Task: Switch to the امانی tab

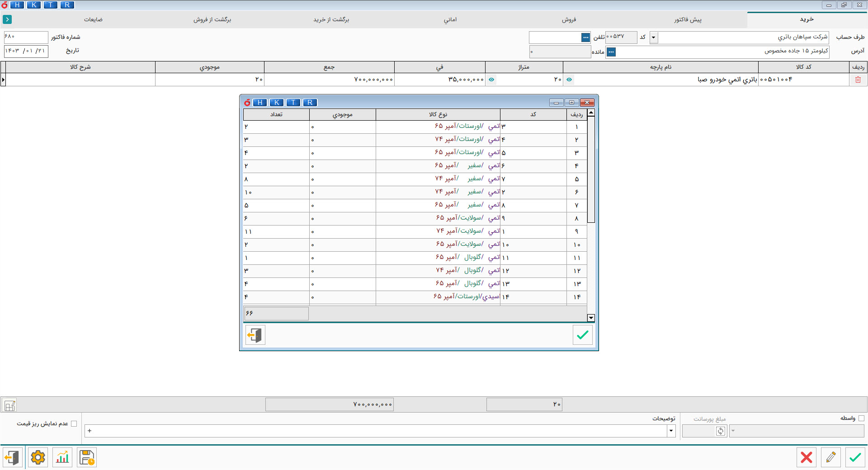Action: click(x=450, y=19)
